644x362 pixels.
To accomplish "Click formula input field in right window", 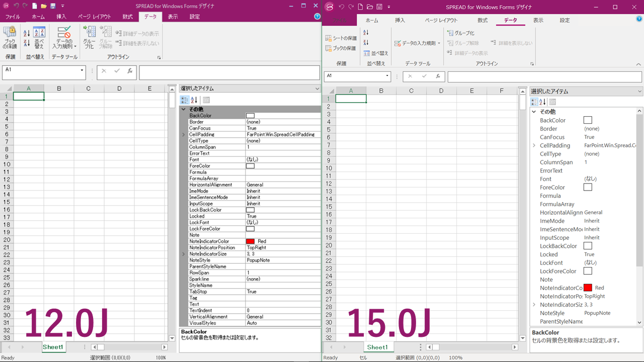I will click(x=544, y=76).
